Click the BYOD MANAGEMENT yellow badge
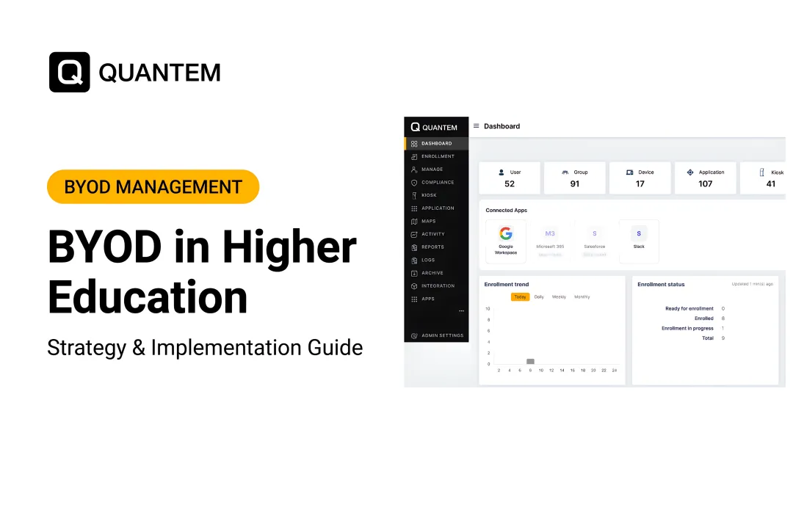 pos(153,187)
